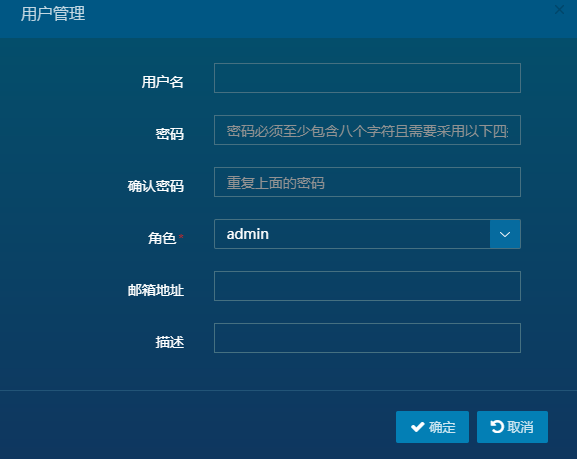Screen dimensions: 577x459
Task: Select the 密码 password input box
Action: pyautogui.click(x=367, y=130)
